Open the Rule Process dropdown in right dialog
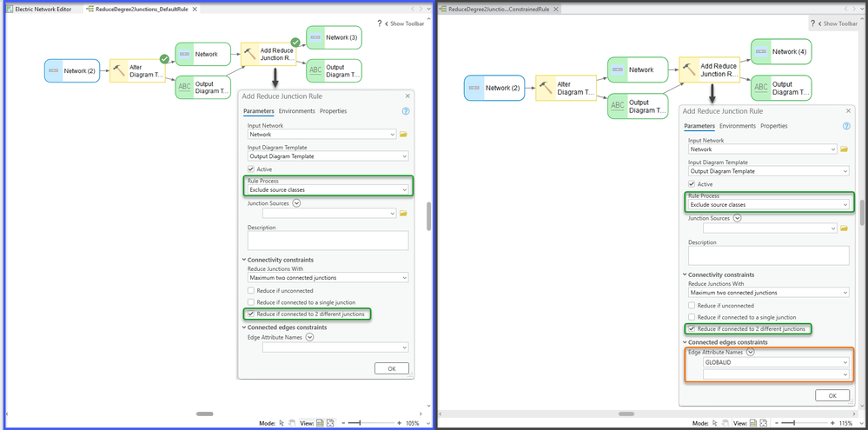 point(768,205)
